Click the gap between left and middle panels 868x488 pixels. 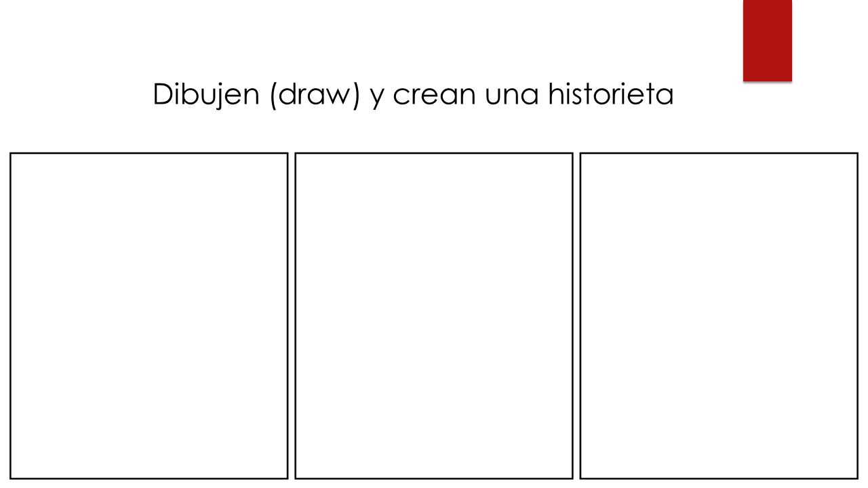click(292, 316)
